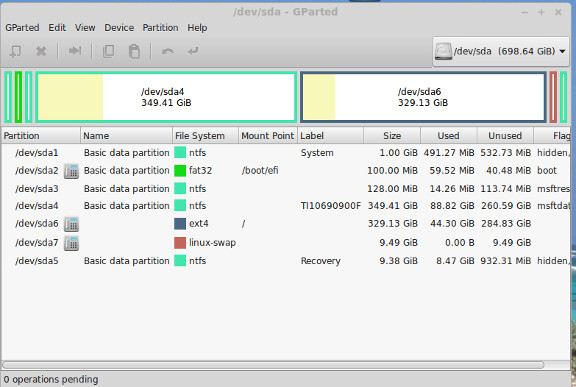Select the /dev/sda7 partition row
Image resolution: width=576 pixels, height=387 pixels.
pos(286,243)
